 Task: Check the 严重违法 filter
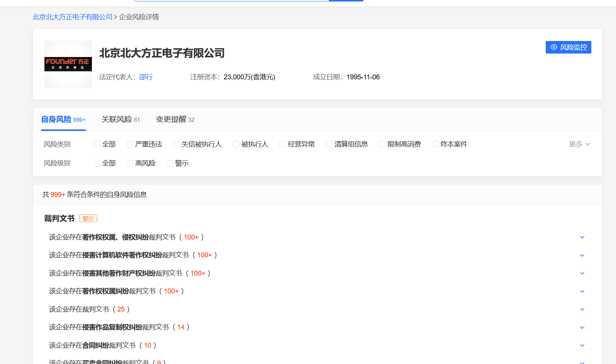tap(130, 144)
